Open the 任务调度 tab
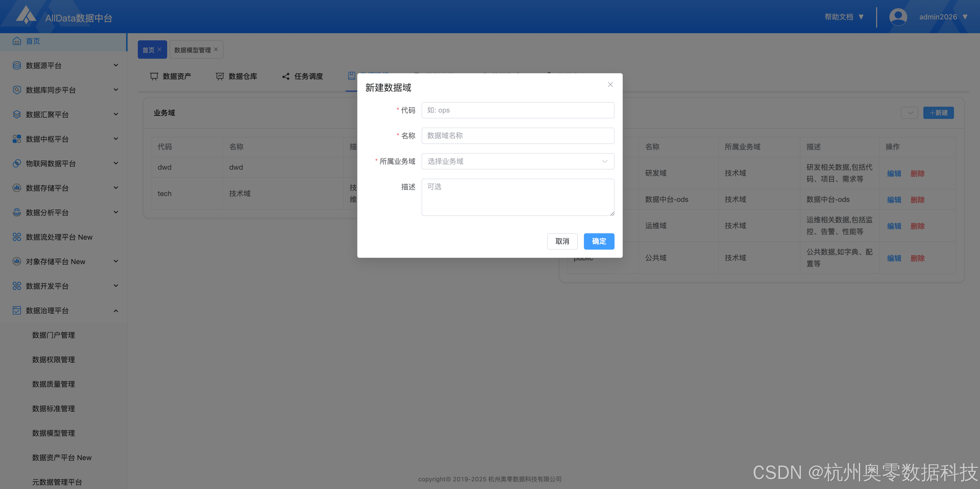The width and height of the screenshot is (980, 489). (x=302, y=77)
